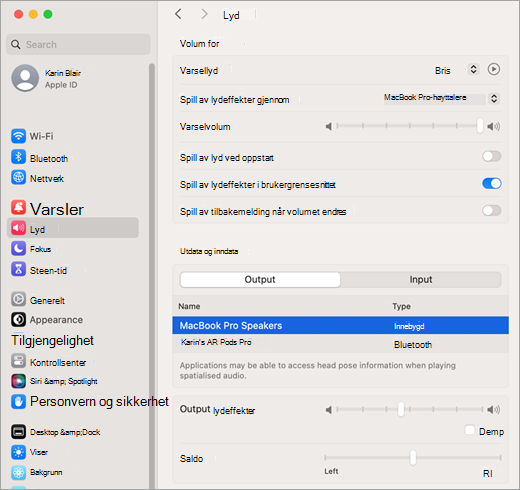
Task: Open Appearance icon in sidebar
Action: [x=18, y=319]
